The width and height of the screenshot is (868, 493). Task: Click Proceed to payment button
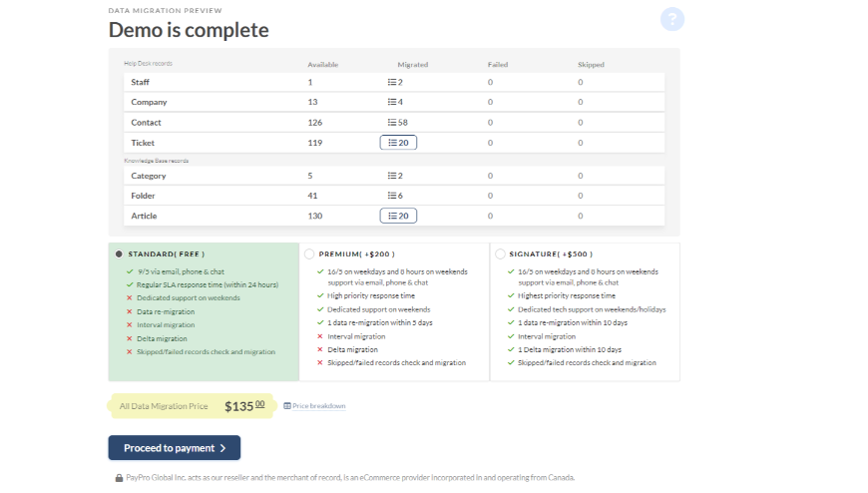(x=175, y=448)
